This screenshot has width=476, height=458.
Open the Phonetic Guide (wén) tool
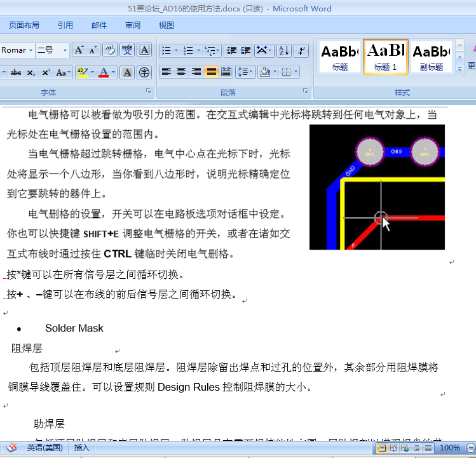[127, 50]
